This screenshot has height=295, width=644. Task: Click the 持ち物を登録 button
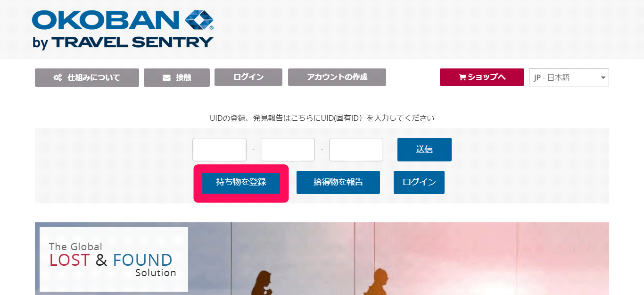tap(241, 183)
